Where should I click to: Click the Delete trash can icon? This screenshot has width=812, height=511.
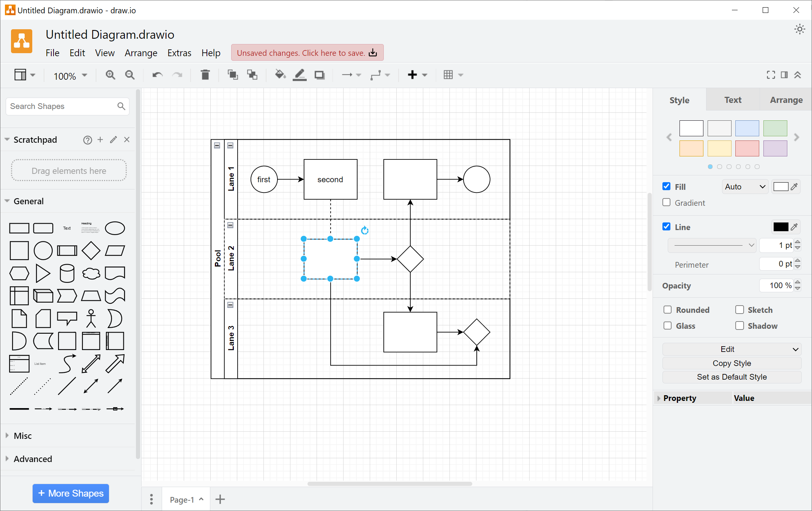[x=205, y=75]
